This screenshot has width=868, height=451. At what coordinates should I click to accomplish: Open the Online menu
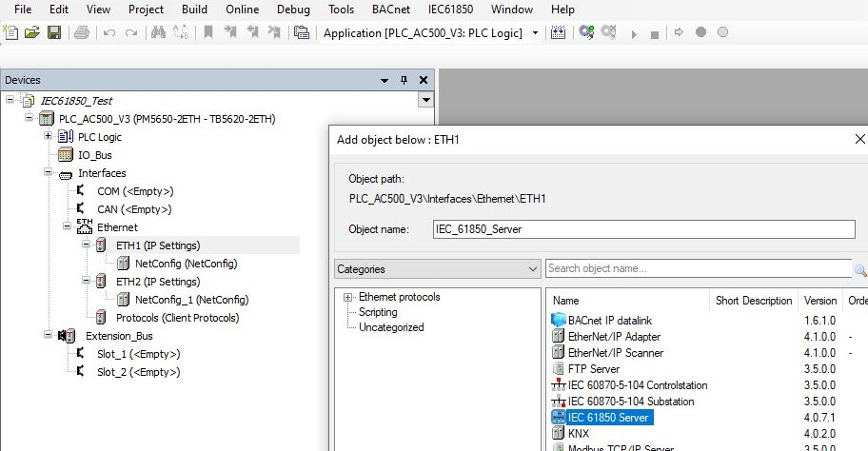(242, 10)
